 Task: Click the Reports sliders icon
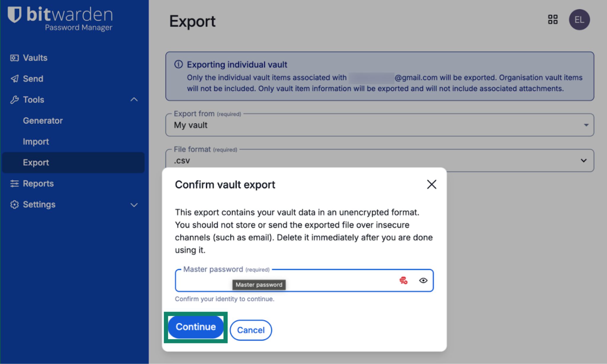[x=14, y=184]
